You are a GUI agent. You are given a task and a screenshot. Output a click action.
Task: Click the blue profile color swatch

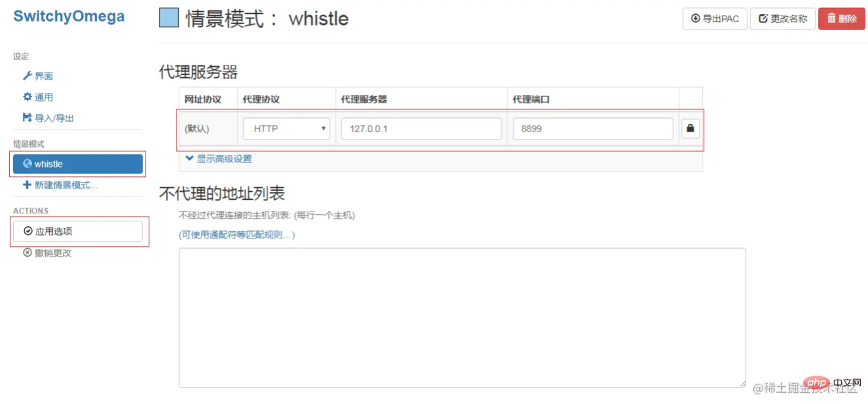click(169, 18)
